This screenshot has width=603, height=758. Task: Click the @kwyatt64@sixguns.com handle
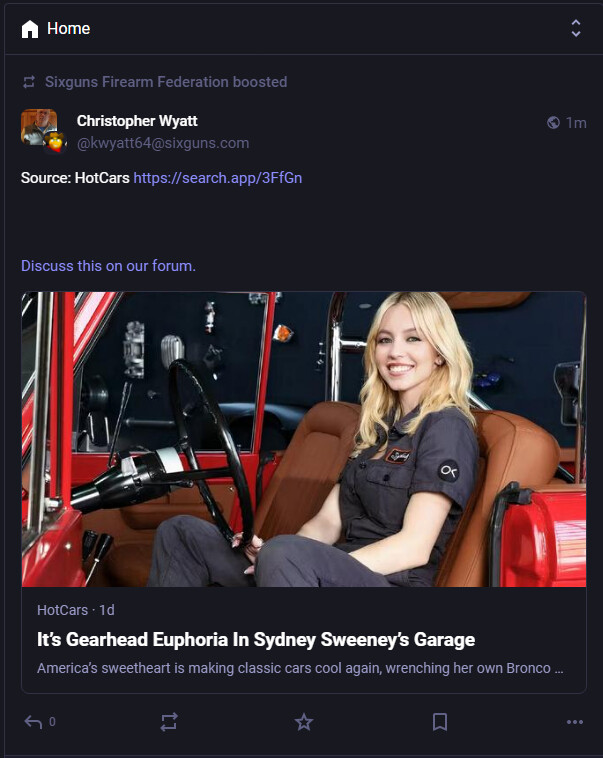pos(163,143)
